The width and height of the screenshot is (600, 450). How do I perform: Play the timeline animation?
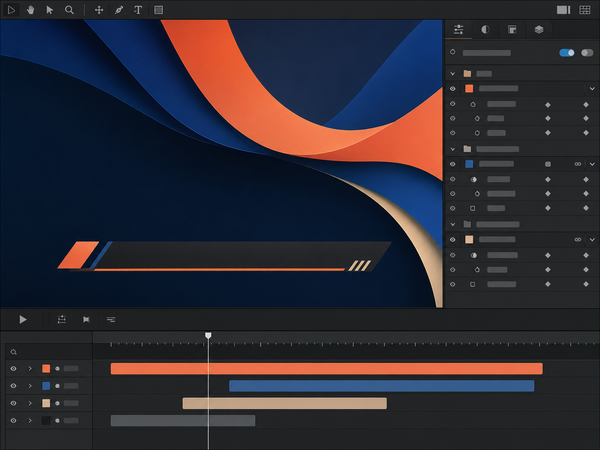click(23, 320)
